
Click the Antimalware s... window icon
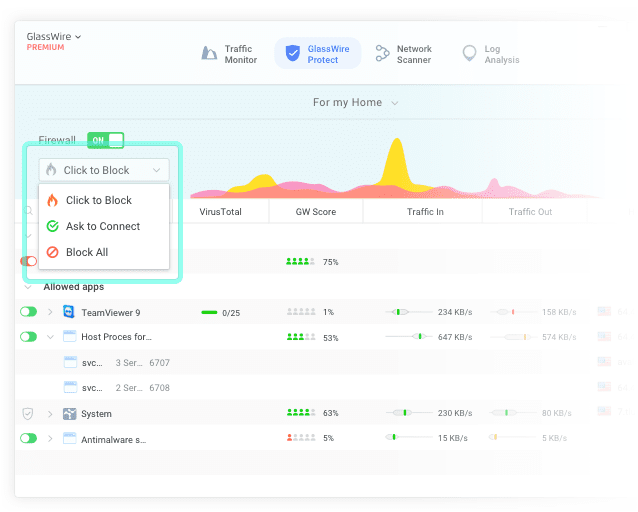pyautogui.click(x=70, y=438)
